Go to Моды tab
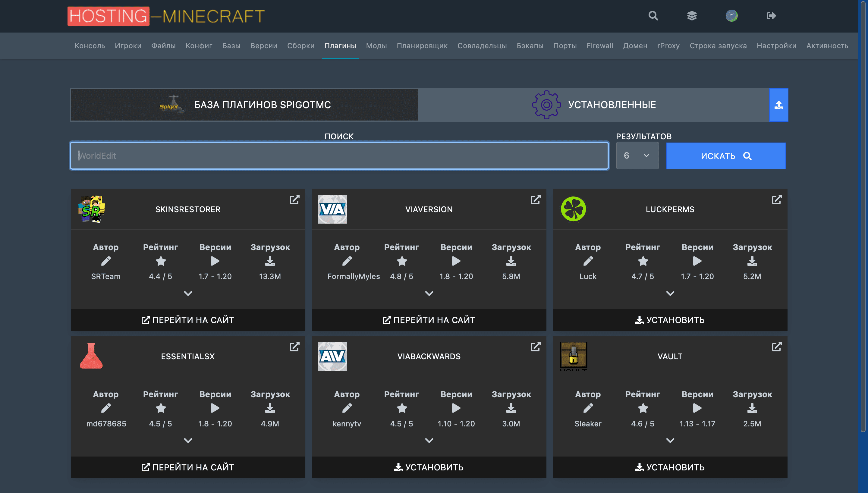Viewport: 868px width, 493px height. [x=376, y=46]
